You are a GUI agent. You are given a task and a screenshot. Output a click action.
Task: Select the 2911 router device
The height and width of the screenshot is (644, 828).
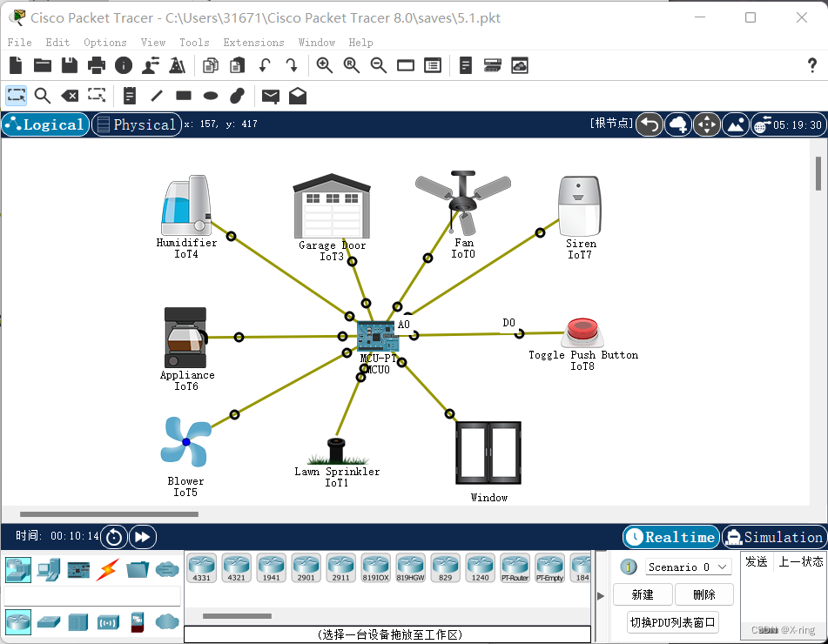point(341,568)
